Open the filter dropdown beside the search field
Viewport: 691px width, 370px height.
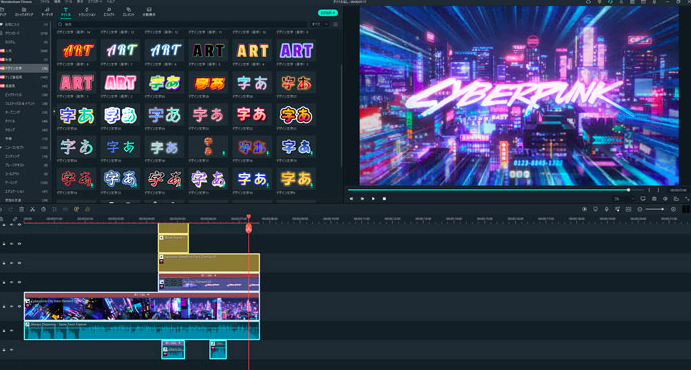[319, 24]
